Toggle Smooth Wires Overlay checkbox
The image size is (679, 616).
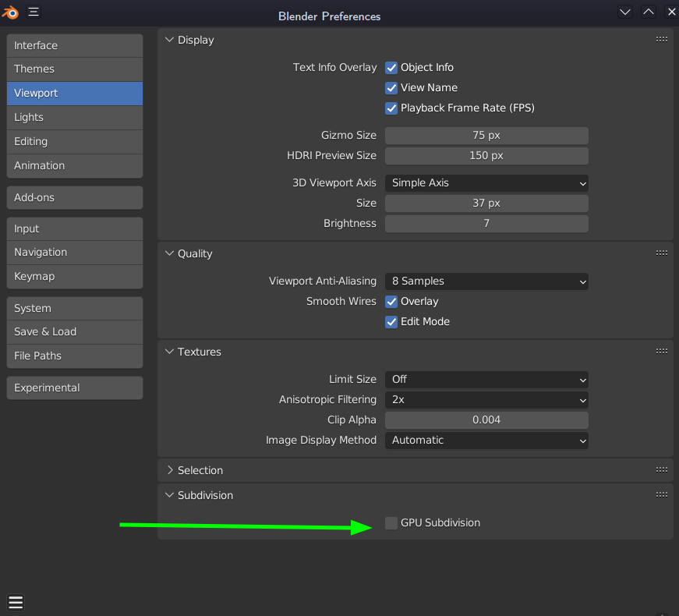(x=391, y=302)
